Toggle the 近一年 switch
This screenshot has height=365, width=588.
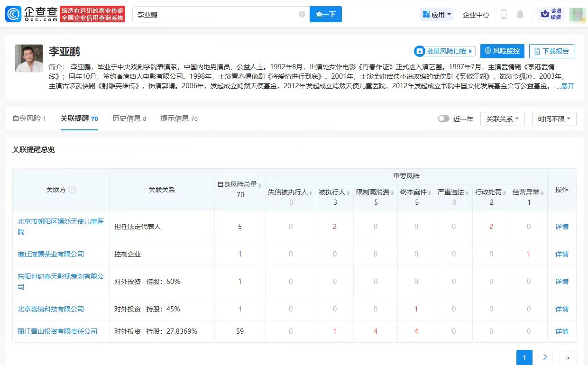444,119
